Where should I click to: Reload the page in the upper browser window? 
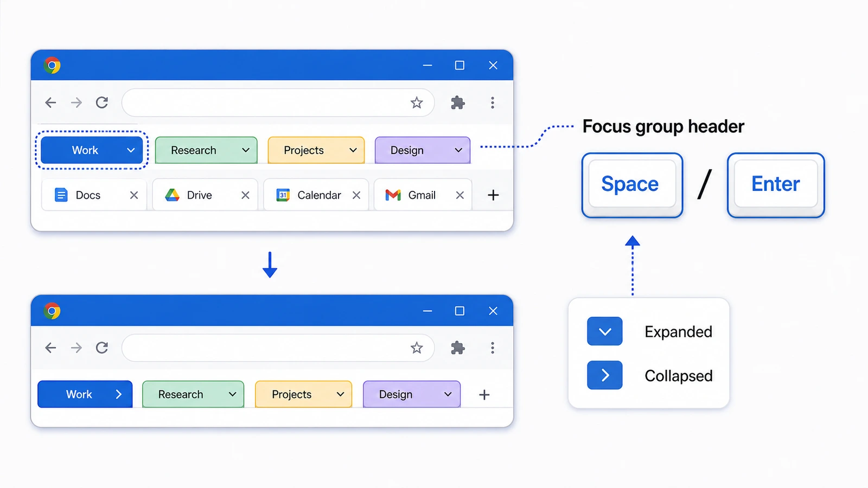click(102, 102)
